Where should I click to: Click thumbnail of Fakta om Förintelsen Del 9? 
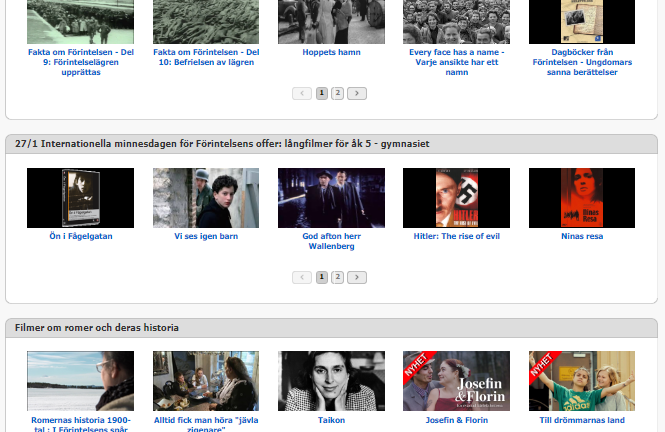pos(81,22)
